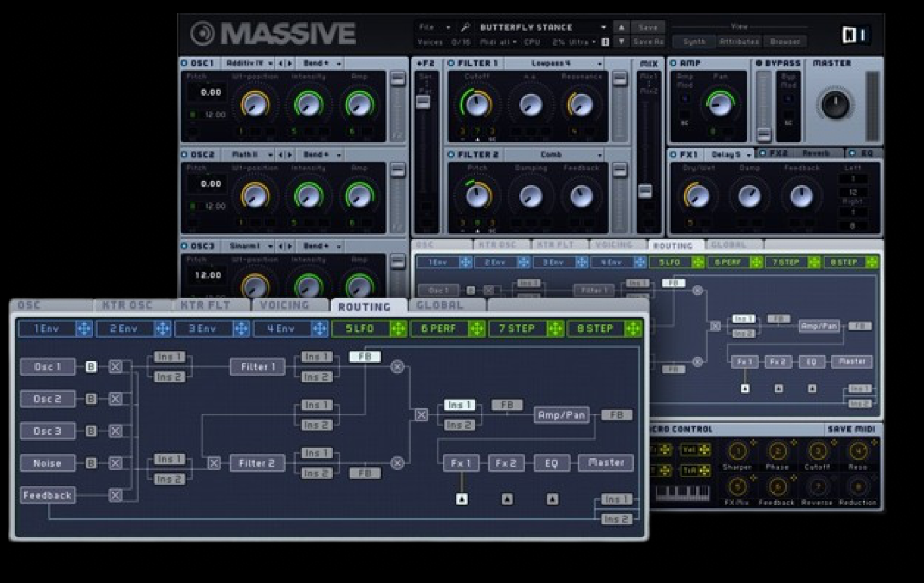The width and height of the screenshot is (924, 583).
Task: Click the X node before Ins 1 highlighted in front panel
Action: point(421,415)
